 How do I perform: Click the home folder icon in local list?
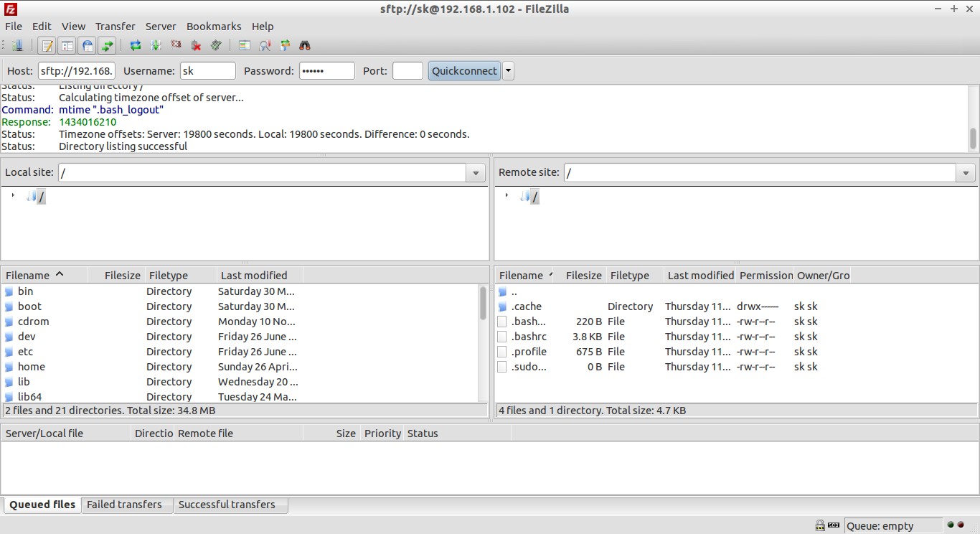[9, 367]
